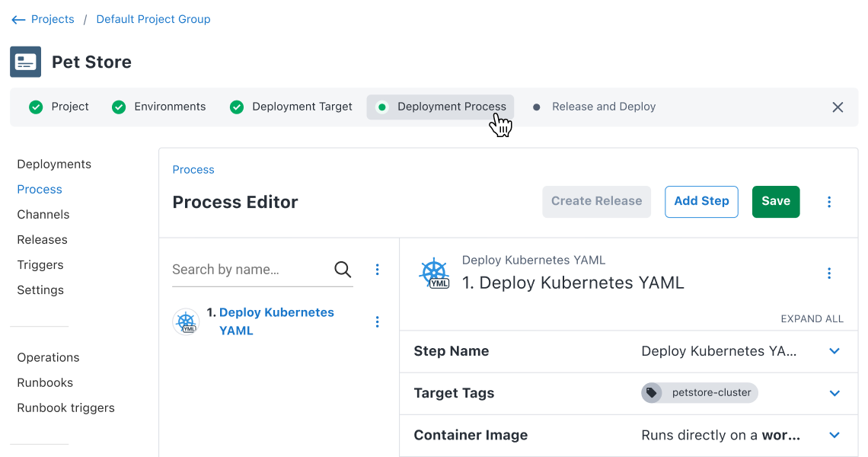Viewport: 868px width, 457px height.
Task: Select the Release and Deploy step
Action: pyautogui.click(x=594, y=107)
